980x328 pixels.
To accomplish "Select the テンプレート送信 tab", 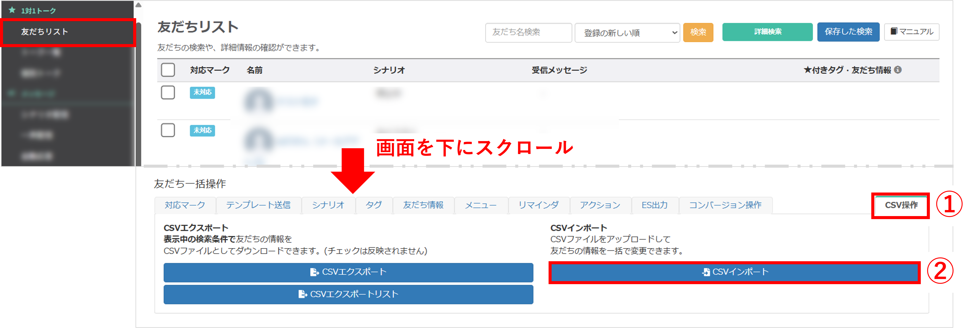I will coord(258,205).
